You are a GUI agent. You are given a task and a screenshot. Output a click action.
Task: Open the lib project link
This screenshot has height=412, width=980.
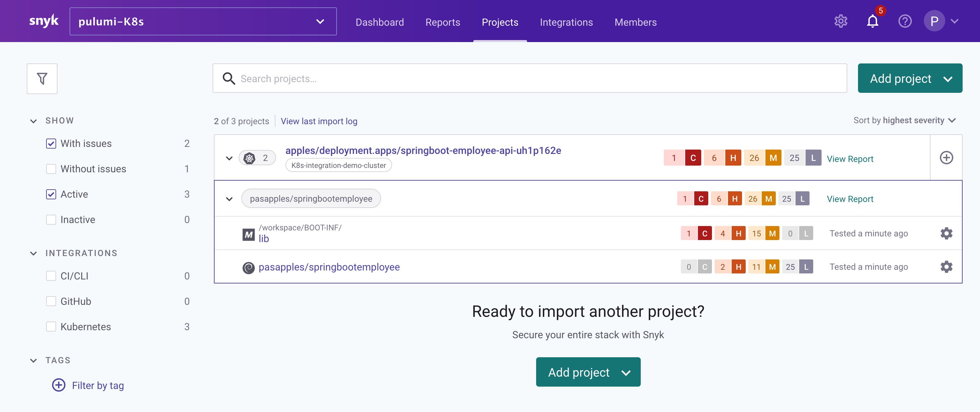click(x=264, y=239)
